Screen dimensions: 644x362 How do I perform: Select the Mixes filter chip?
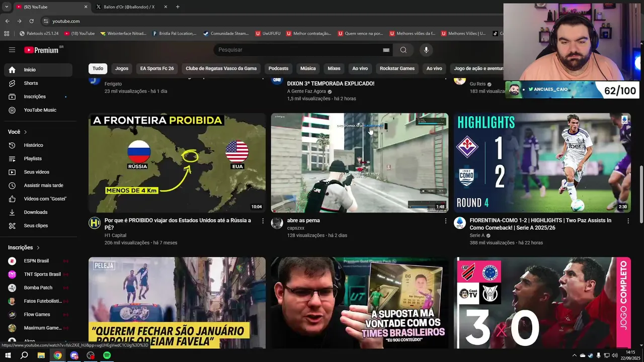334,68
